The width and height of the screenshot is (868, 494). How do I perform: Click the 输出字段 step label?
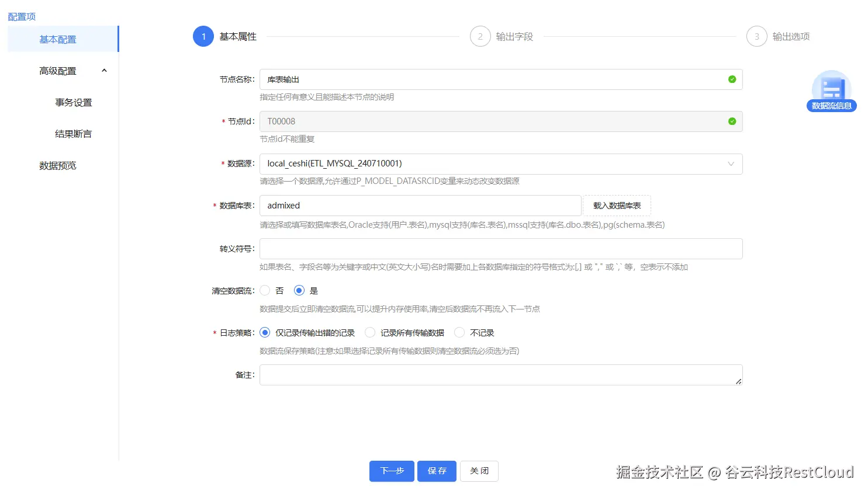pyautogui.click(x=514, y=36)
